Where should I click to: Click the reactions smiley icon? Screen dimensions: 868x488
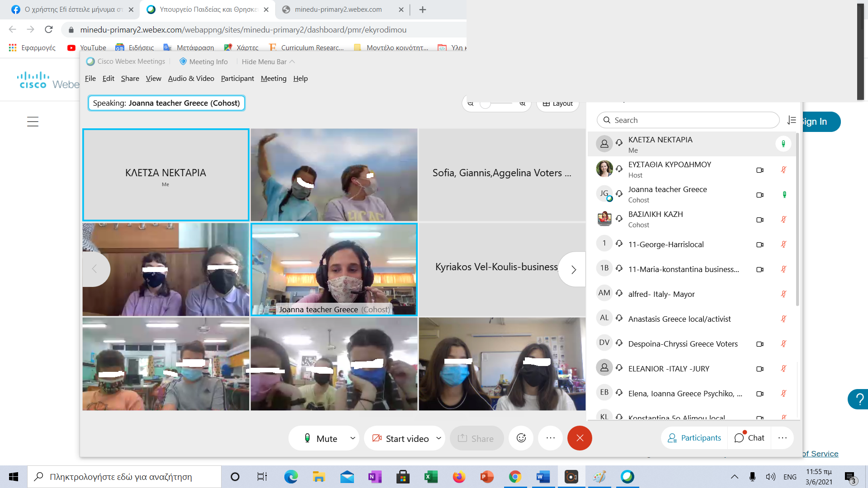[x=521, y=438]
